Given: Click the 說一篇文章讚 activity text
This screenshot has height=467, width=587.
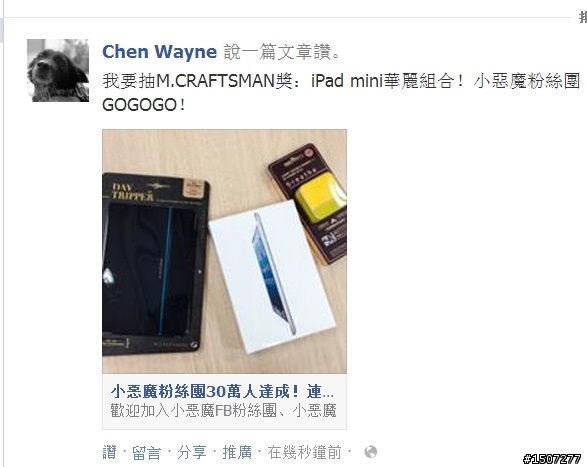Looking at the screenshot, I should (x=282, y=52).
